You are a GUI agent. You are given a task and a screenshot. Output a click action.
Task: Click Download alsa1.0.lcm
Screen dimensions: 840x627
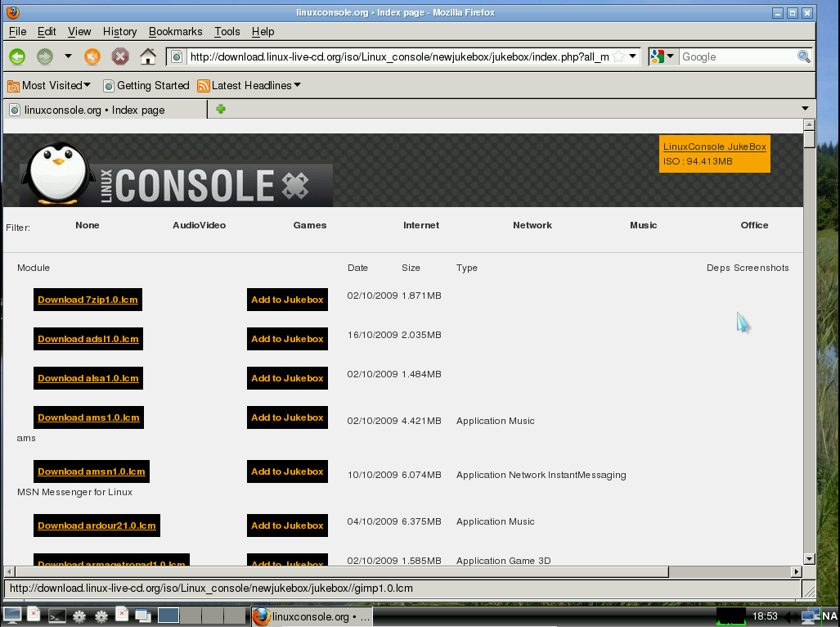pos(88,378)
